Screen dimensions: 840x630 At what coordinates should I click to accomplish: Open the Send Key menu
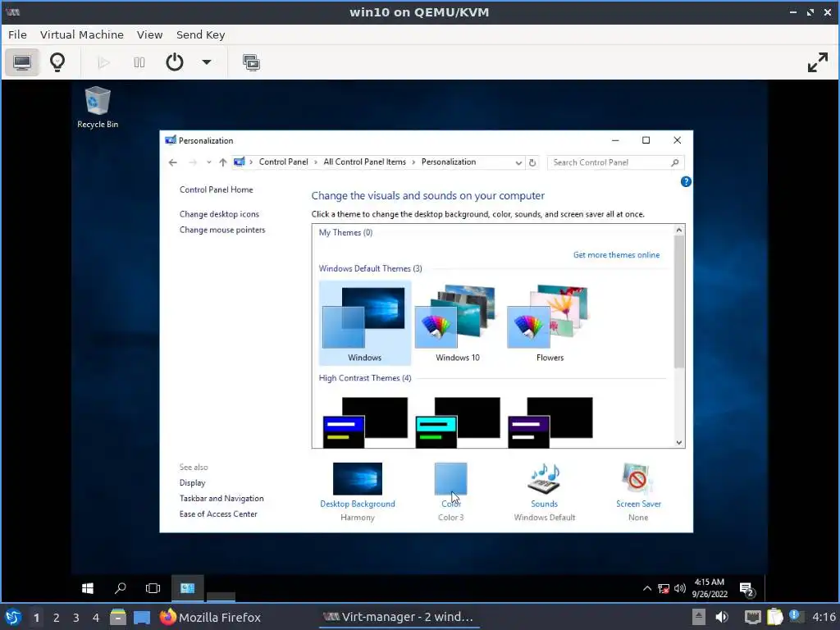(x=200, y=34)
